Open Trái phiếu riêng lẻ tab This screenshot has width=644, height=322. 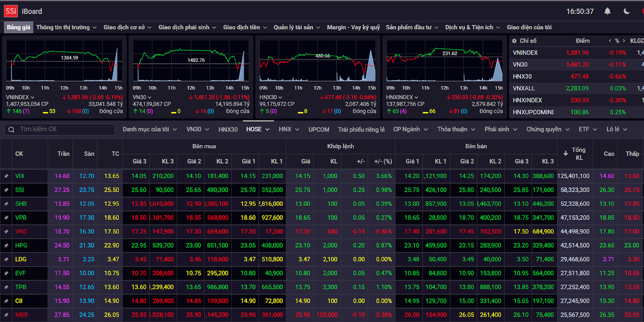pyautogui.click(x=361, y=129)
